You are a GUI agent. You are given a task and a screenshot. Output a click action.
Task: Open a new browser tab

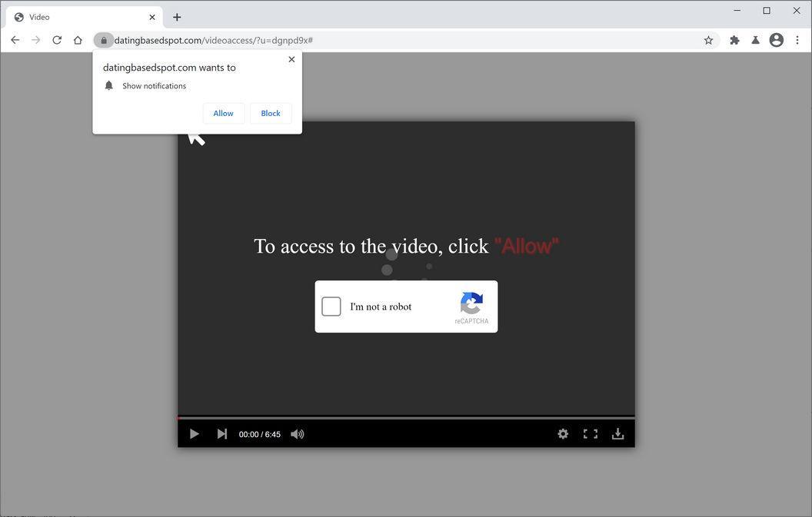tap(177, 16)
